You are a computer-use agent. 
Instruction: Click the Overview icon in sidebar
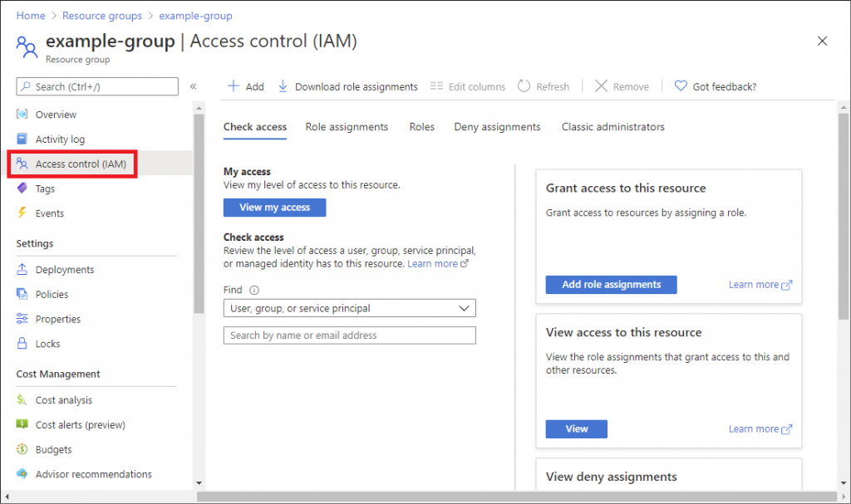pos(22,115)
